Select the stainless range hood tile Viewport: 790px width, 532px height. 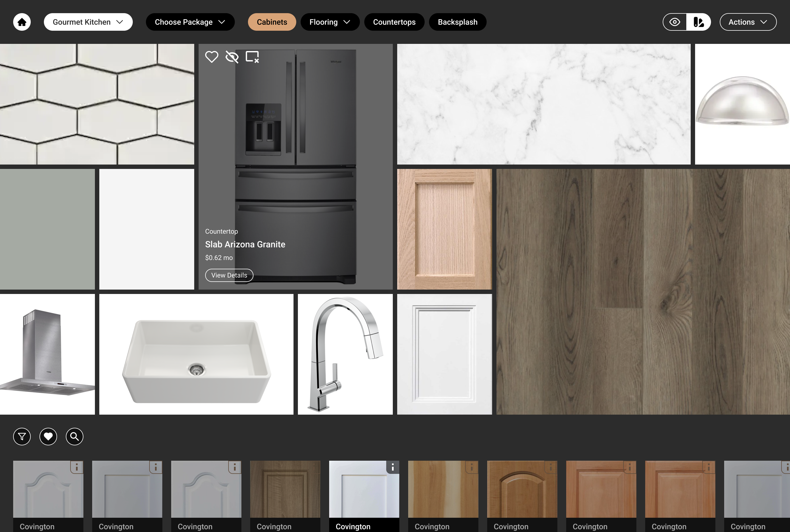(x=47, y=354)
